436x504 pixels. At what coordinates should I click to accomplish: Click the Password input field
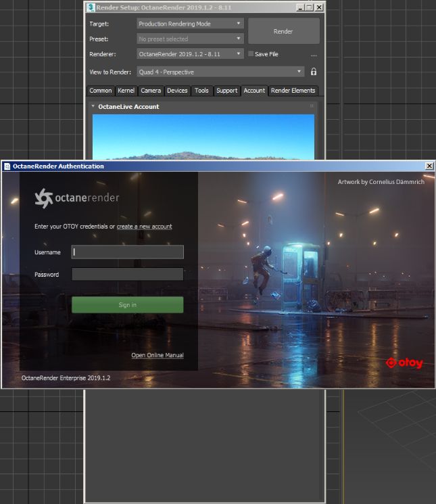[x=127, y=275]
